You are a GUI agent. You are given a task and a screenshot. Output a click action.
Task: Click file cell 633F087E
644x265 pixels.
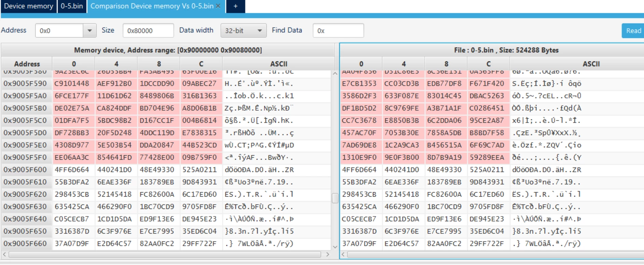point(403,96)
